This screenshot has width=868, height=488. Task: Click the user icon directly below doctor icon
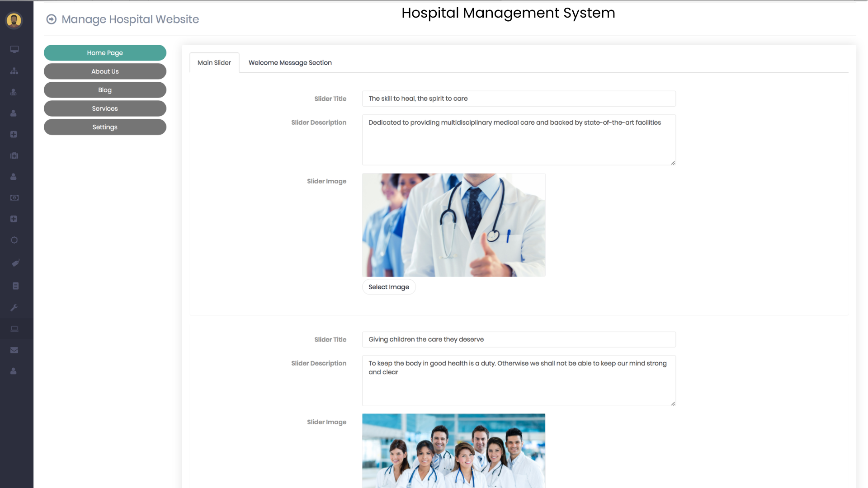coord(14,113)
